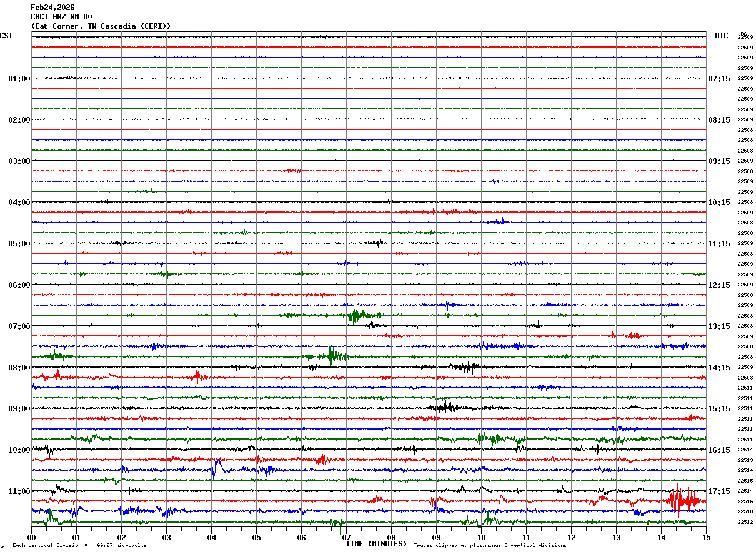Image resolution: width=756 pixels, height=554 pixels.
Task: Click the 17:15 UTC time label
Action: 719,491
